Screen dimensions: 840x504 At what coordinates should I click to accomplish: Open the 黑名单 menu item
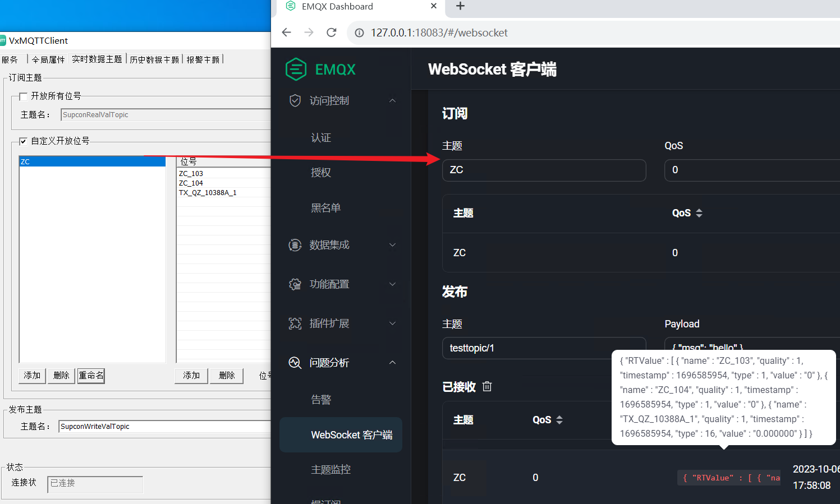coord(326,208)
